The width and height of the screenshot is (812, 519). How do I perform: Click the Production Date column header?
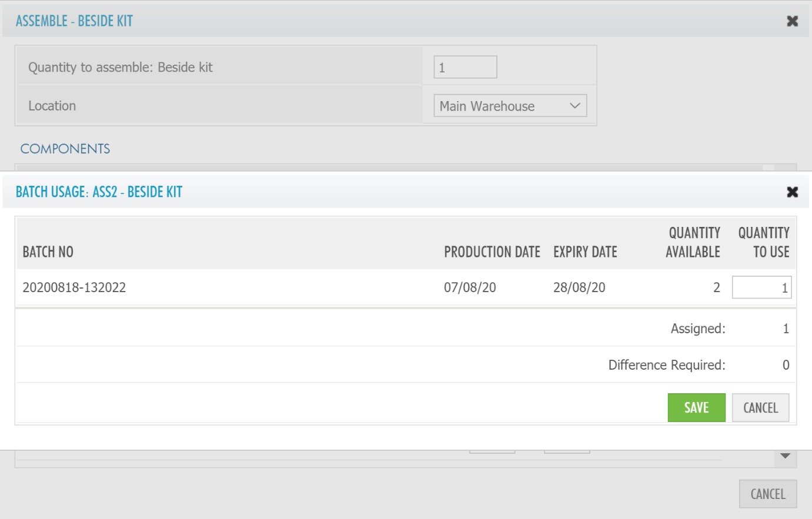click(492, 252)
